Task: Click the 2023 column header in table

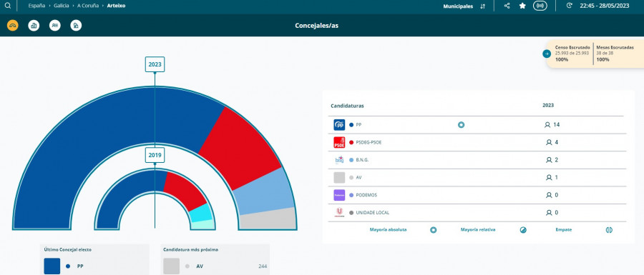Action: (548, 105)
